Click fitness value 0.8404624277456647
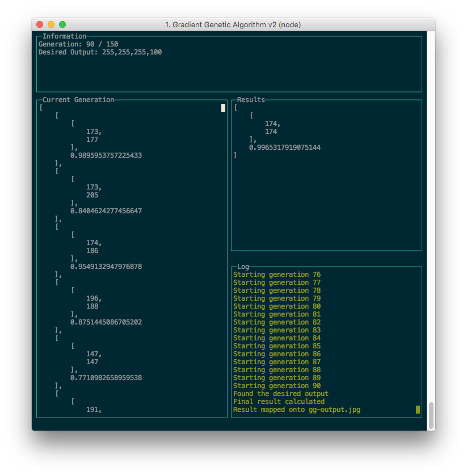Screen dimensions: 467x476 point(106,211)
